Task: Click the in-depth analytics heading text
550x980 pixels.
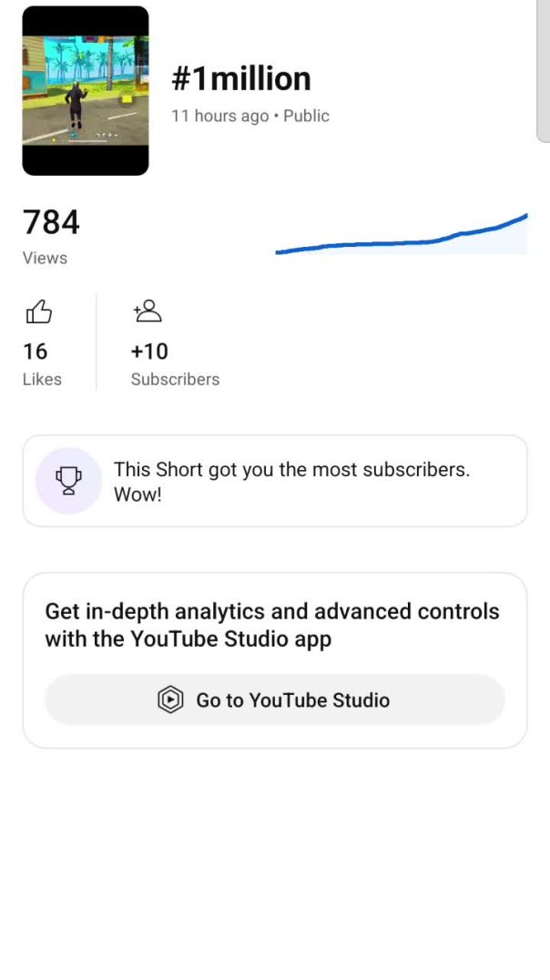Action: point(272,611)
